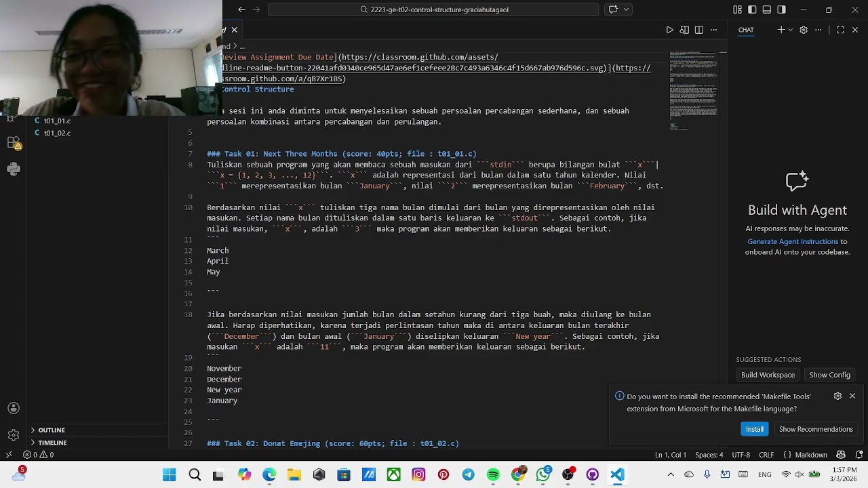This screenshot has height=488, width=868.
Task: Open Accounts icon in activity bar
Action: click(14, 408)
